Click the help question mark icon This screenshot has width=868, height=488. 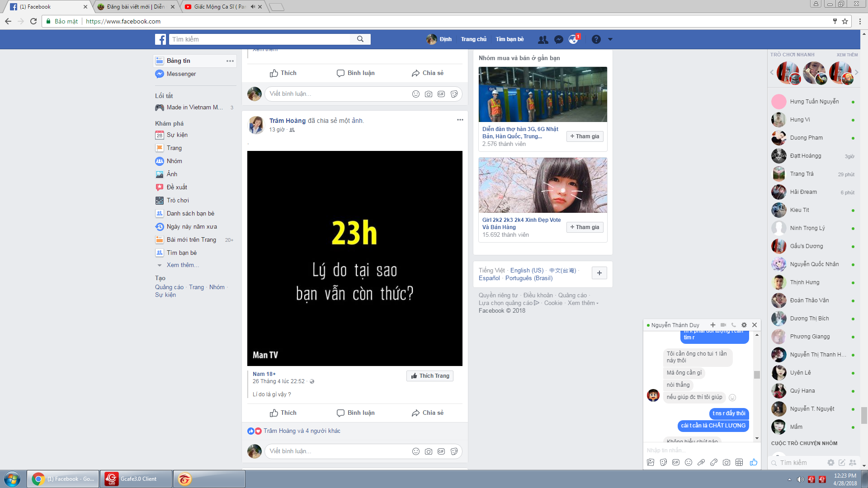click(596, 39)
